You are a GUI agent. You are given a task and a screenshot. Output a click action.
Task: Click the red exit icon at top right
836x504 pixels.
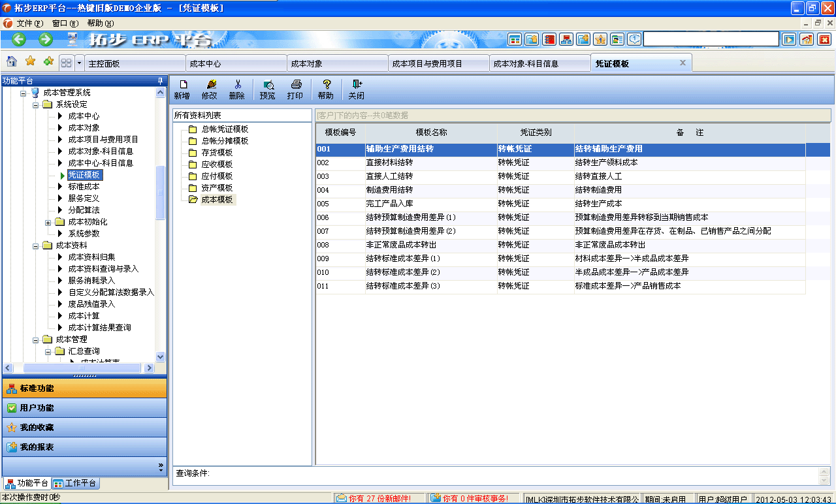point(828,8)
